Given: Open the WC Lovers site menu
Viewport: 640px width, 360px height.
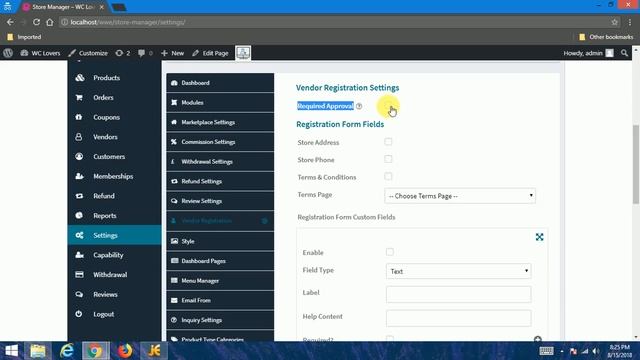Looking at the screenshot, I should point(40,53).
